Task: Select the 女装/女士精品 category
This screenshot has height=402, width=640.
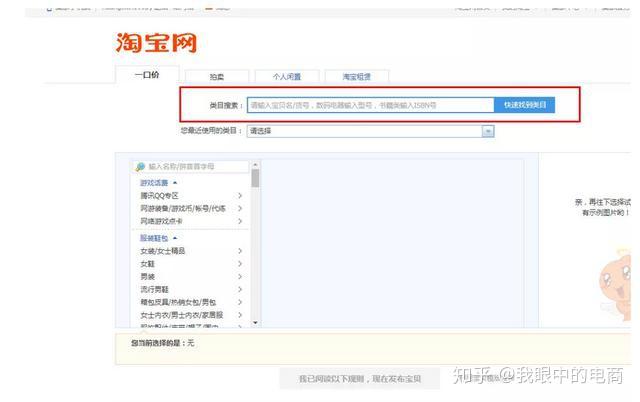Action: coord(162,251)
